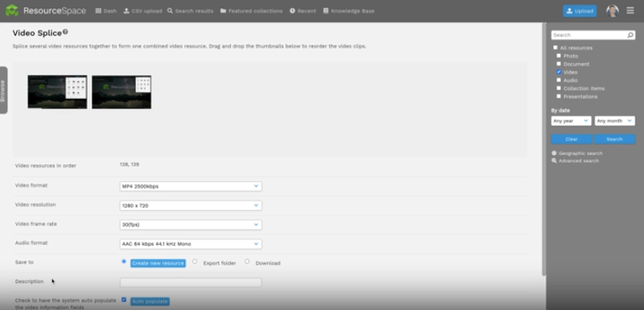Image resolution: width=644 pixels, height=310 pixels.
Task: Click the Dash grid icon
Action: point(98,11)
